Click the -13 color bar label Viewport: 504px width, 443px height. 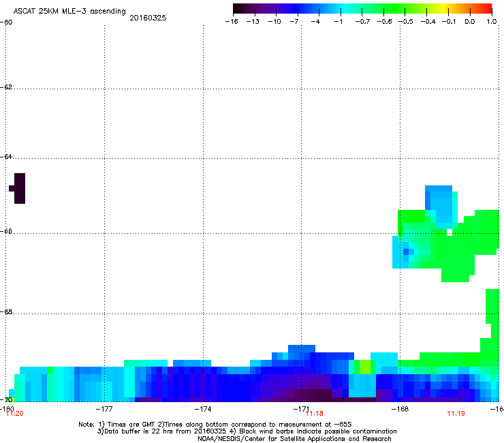tap(253, 22)
